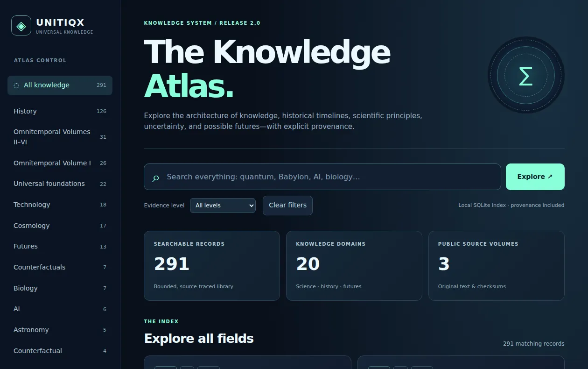Click the UNITIQX brand name
Image resolution: width=588 pixels, height=369 pixels.
click(x=60, y=22)
